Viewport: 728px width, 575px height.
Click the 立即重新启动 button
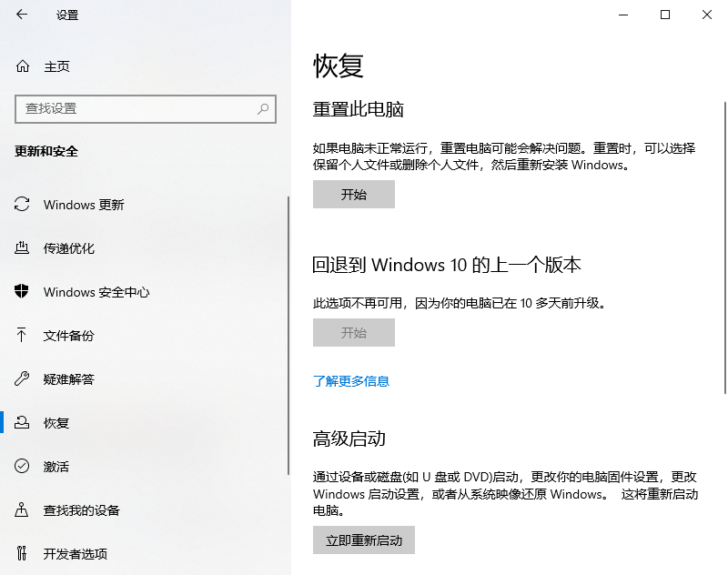click(364, 540)
